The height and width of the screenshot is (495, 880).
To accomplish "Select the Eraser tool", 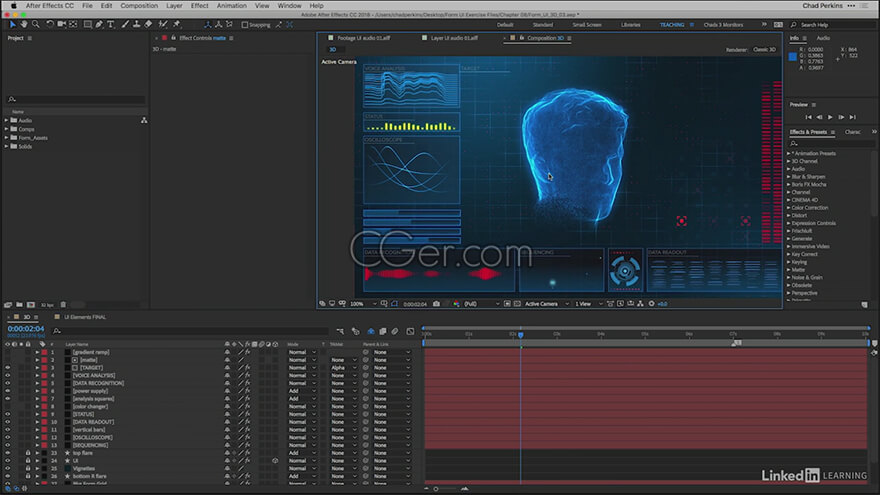I will 148,25.
